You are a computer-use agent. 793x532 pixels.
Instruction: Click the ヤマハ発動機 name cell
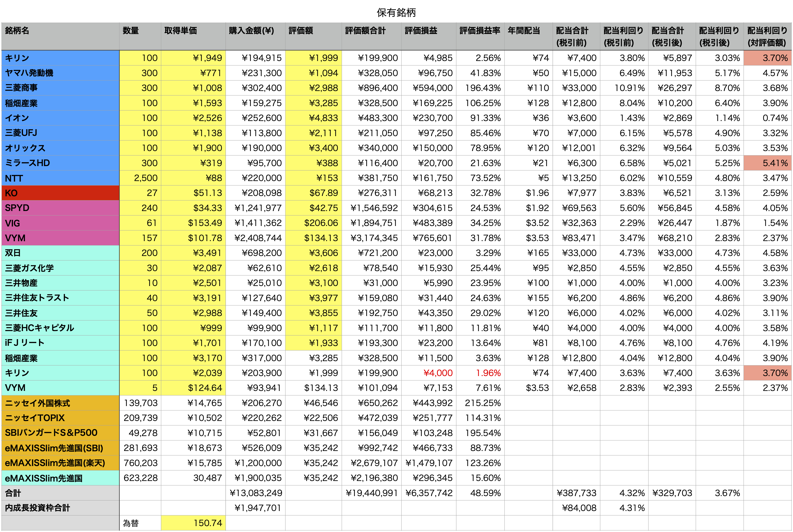tap(60, 73)
